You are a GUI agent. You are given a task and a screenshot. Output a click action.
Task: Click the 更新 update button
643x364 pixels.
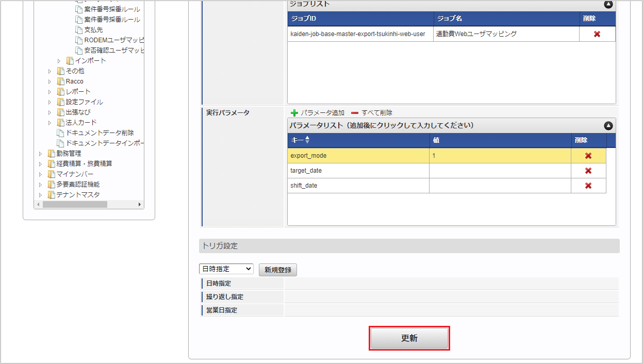(409, 338)
